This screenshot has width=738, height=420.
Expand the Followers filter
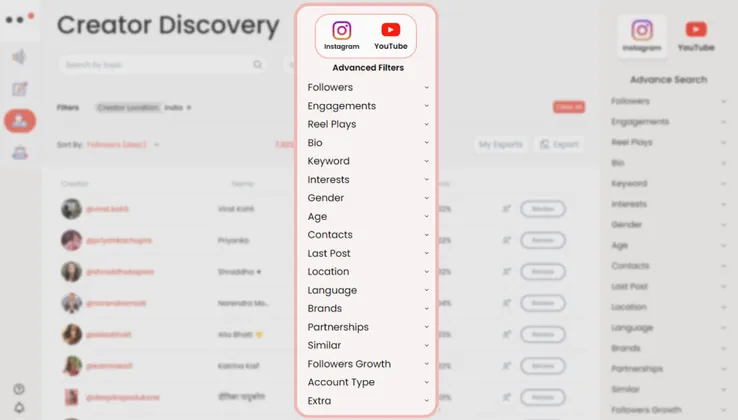coord(368,87)
